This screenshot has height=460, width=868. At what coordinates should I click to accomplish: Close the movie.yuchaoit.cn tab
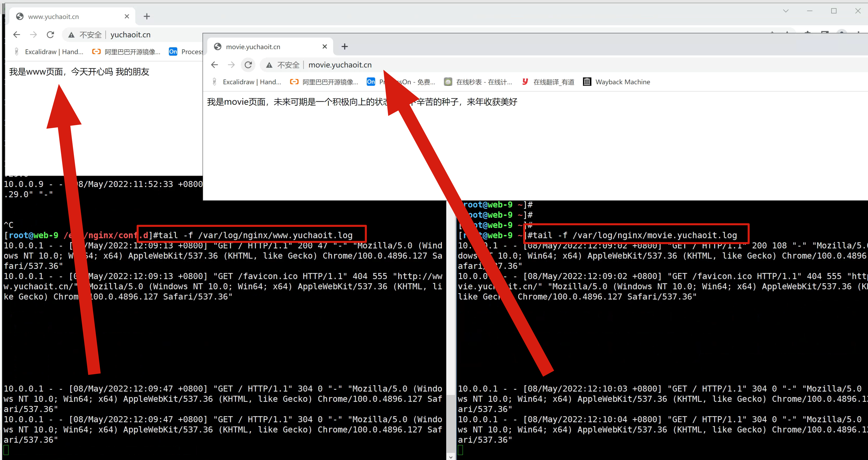(324, 46)
